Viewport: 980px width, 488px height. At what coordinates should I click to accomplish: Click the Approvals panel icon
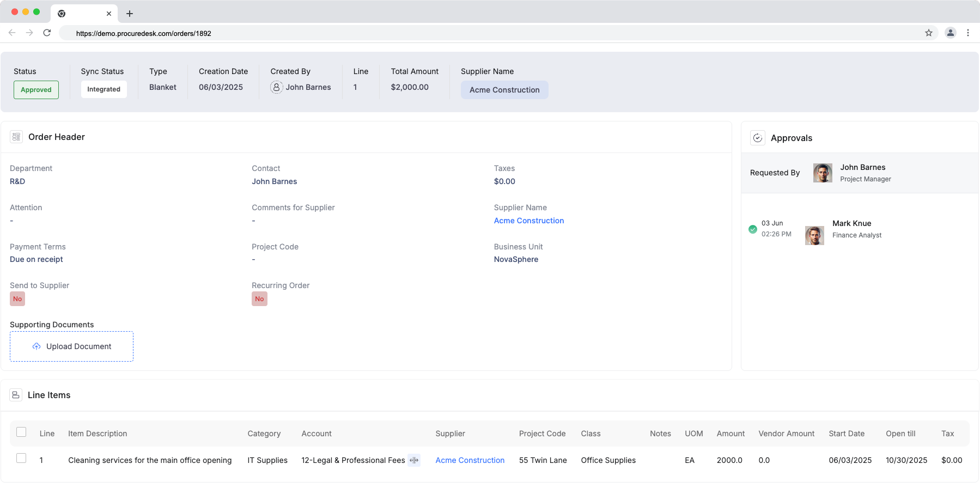[757, 138]
